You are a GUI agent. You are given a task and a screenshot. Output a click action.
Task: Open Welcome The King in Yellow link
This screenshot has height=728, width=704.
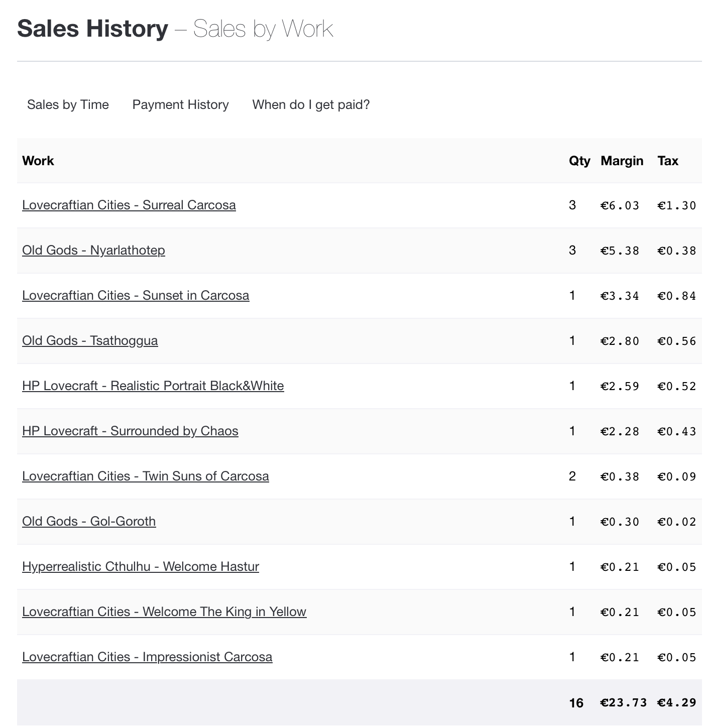(164, 612)
